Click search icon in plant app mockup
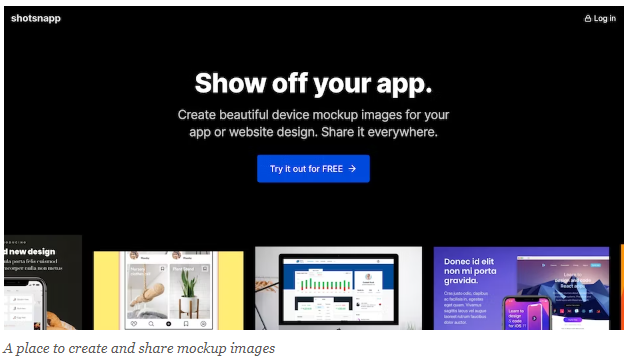Screen dimensions: 627x360 tap(151, 324)
